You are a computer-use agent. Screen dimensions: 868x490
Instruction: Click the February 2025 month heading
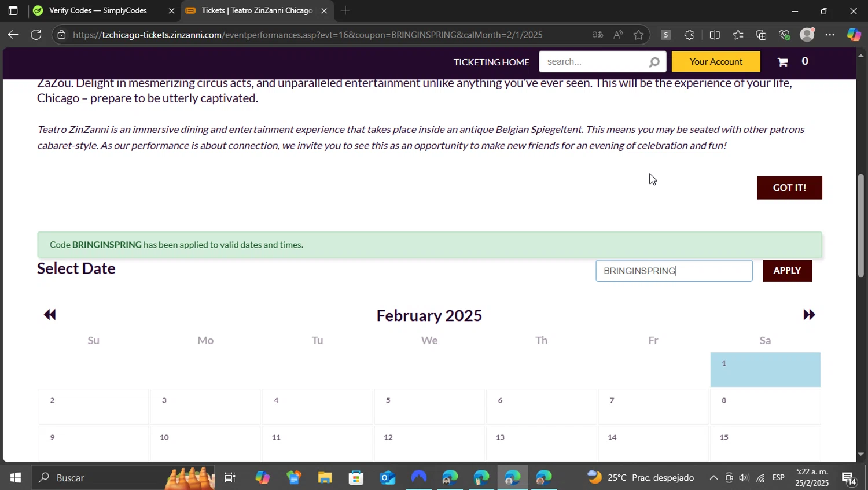429,315
